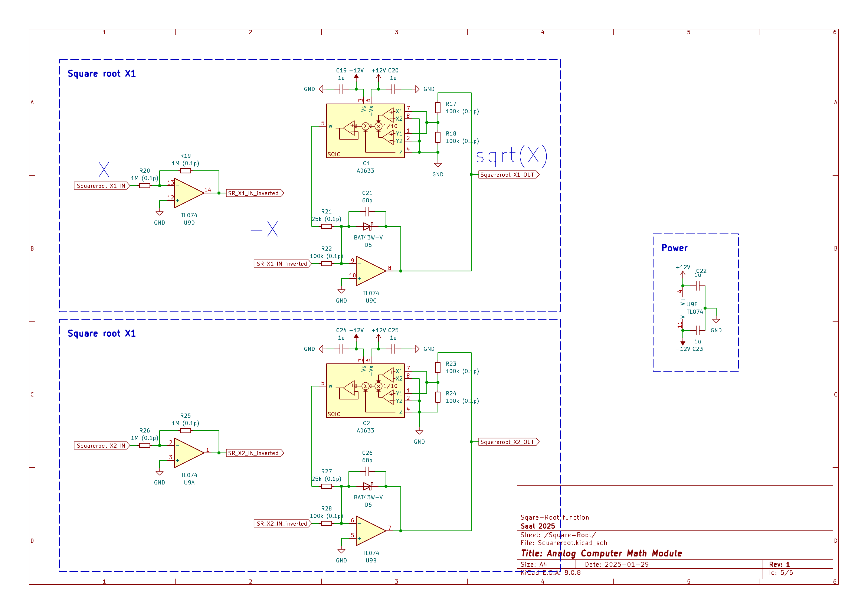Click the -12V symbol above C23 label
Viewport: 868px width, 614px height.
click(683, 342)
